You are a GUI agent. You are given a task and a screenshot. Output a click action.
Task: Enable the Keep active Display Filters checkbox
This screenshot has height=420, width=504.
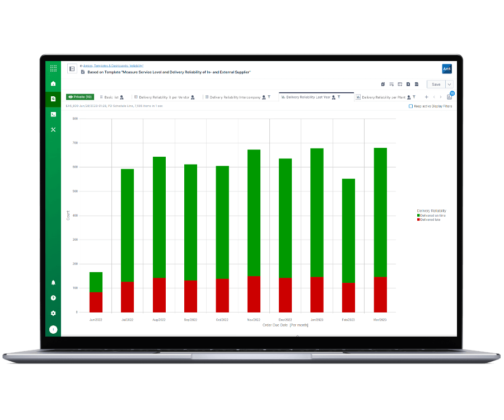[410, 106]
